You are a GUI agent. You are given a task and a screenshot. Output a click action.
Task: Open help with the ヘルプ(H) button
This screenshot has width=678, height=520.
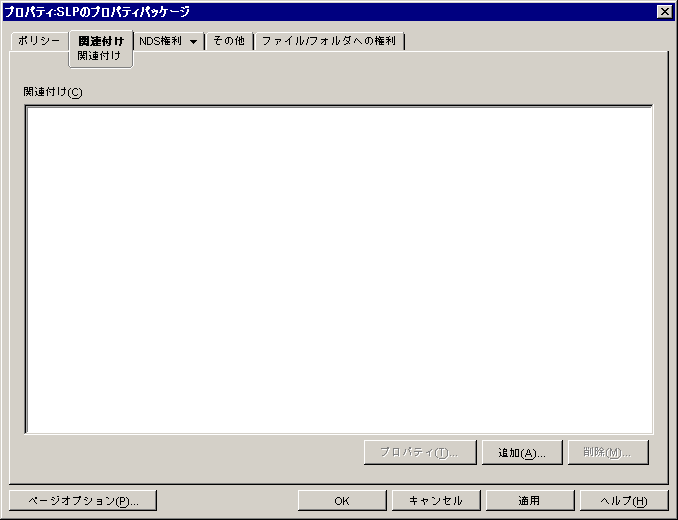coord(624,501)
